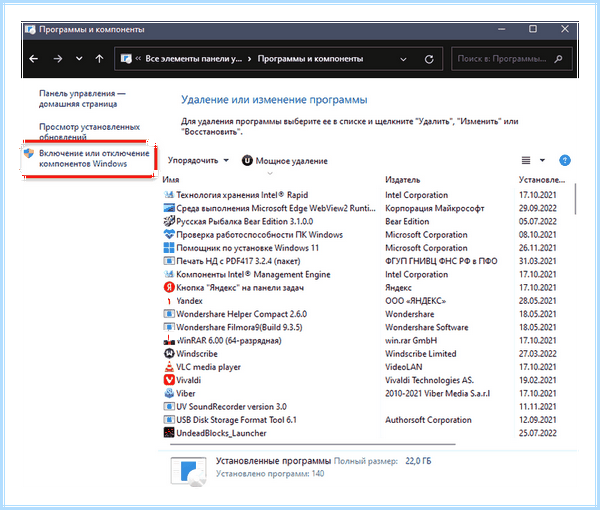Expand the address bar history dropdown
Image resolution: width=600 pixels, height=510 pixels.
(403, 59)
